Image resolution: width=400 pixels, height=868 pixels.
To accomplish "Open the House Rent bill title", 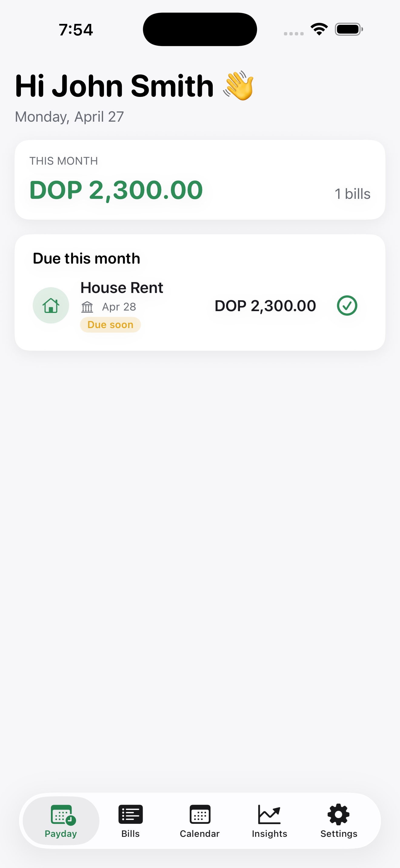I will click(x=122, y=288).
